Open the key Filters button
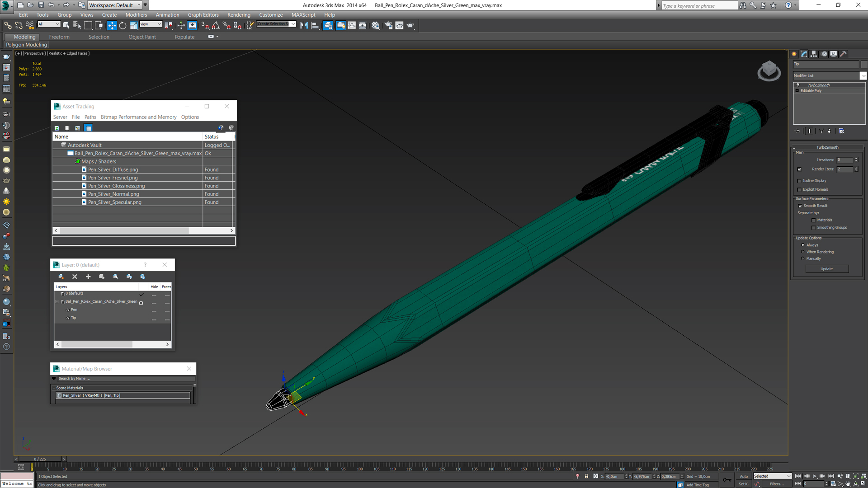868x488 pixels. (777, 484)
